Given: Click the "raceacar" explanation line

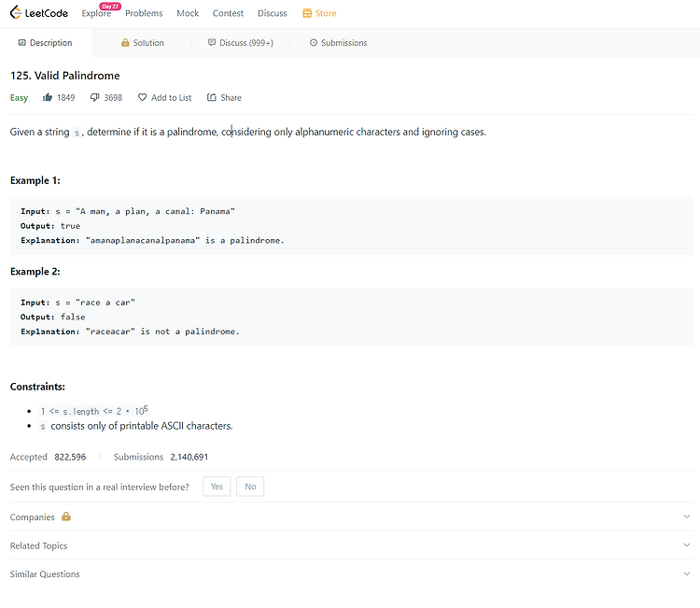Looking at the screenshot, I should tap(130, 332).
